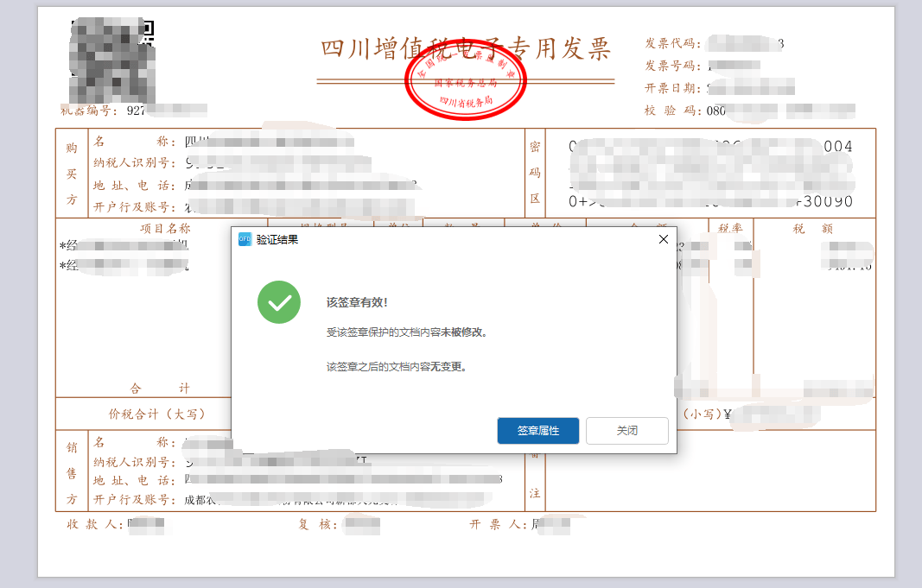
Task: Click the 复核 label
Action: click(x=318, y=525)
